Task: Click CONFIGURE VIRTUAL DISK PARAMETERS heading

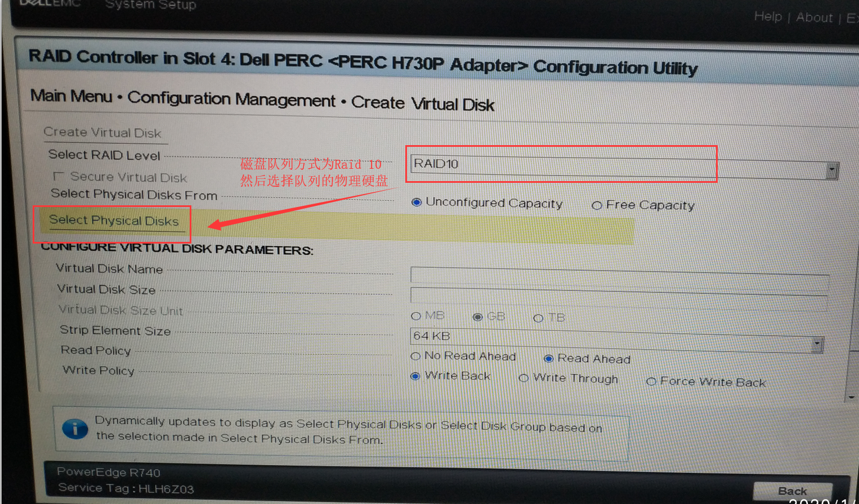Action: [177, 248]
